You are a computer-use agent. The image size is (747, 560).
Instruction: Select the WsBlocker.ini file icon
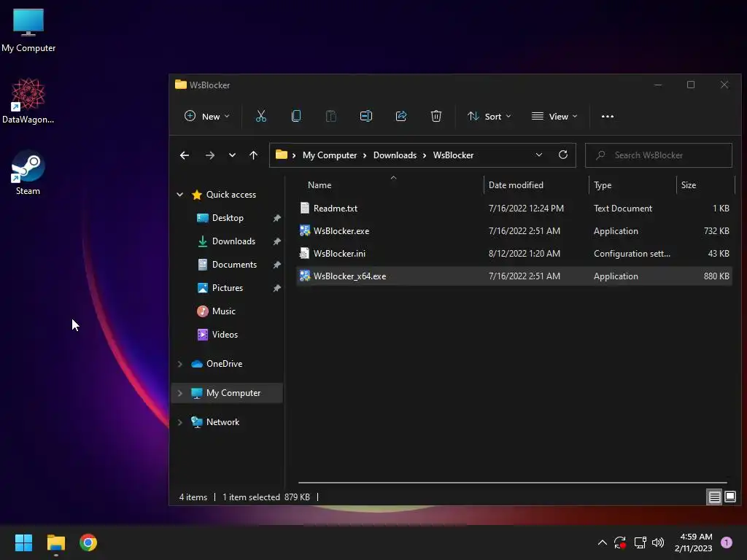point(305,253)
